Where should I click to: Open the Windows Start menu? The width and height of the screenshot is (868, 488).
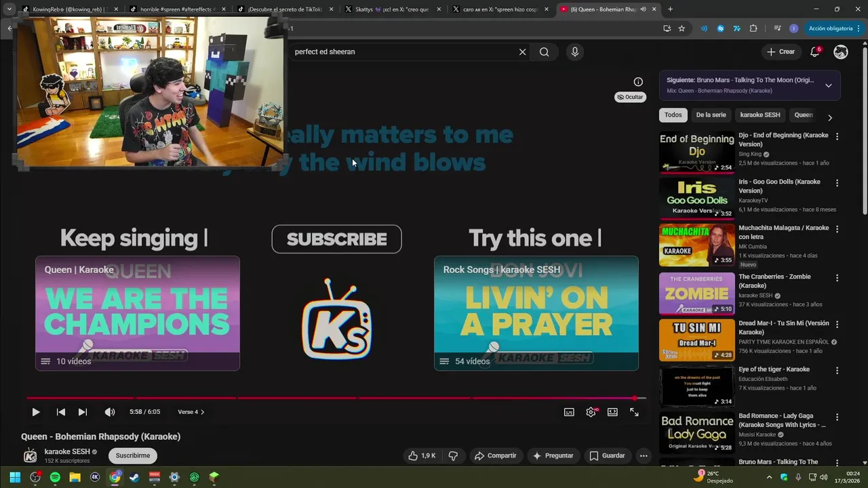tap(15, 477)
